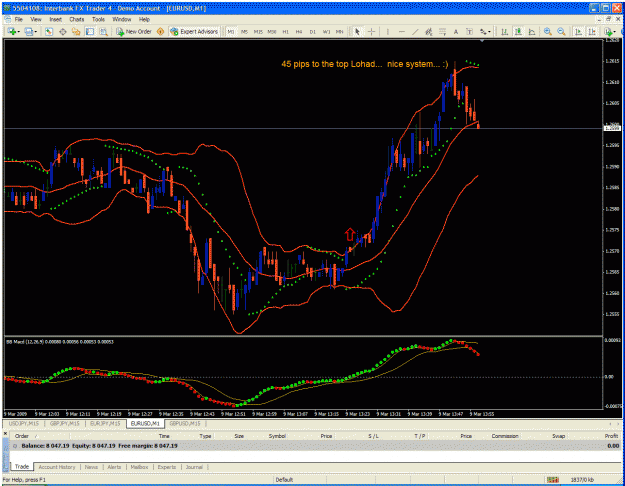Switch to M1 timeframe
625x486 pixels.
point(231,31)
